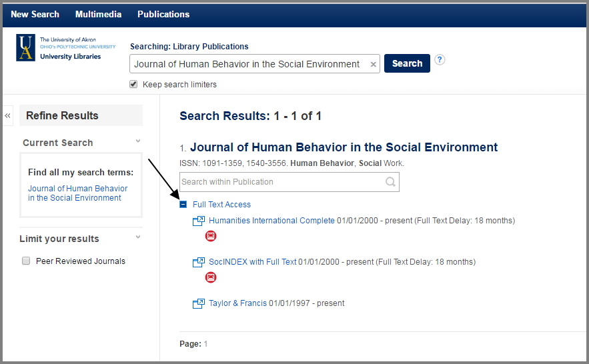Image resolution: width=589 pixels, height=364 pixels.
Task: Click the magnifier icon in Search within Publication
Action: (391, 182)
